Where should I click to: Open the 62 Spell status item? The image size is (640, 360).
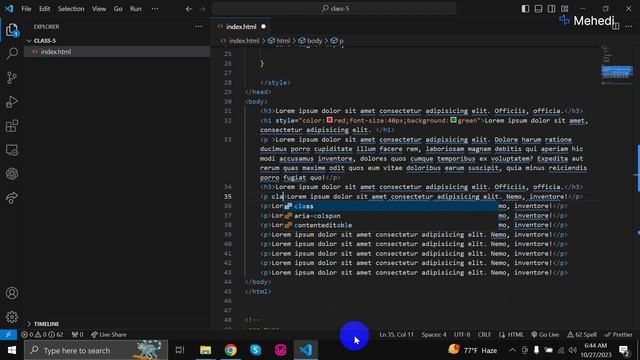(582, 335)
